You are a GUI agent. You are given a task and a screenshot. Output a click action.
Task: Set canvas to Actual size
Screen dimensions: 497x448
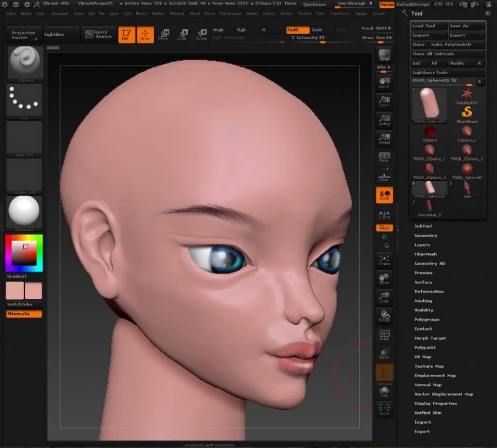tap(384, 120)
